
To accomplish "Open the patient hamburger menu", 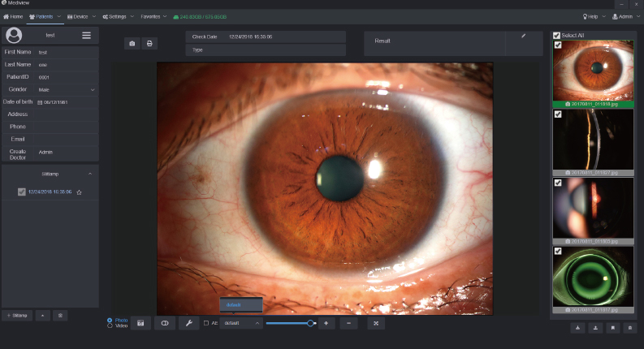I will [86, 36].
